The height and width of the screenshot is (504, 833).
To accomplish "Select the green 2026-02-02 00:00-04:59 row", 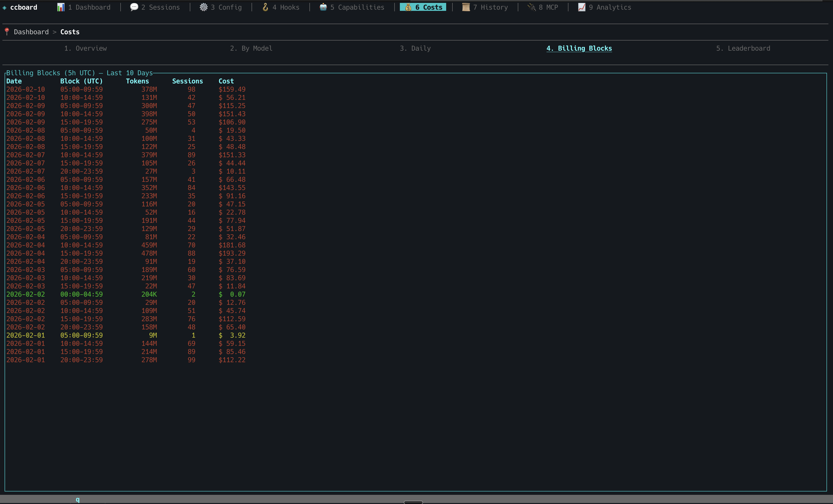I will (x=125, y=294).
